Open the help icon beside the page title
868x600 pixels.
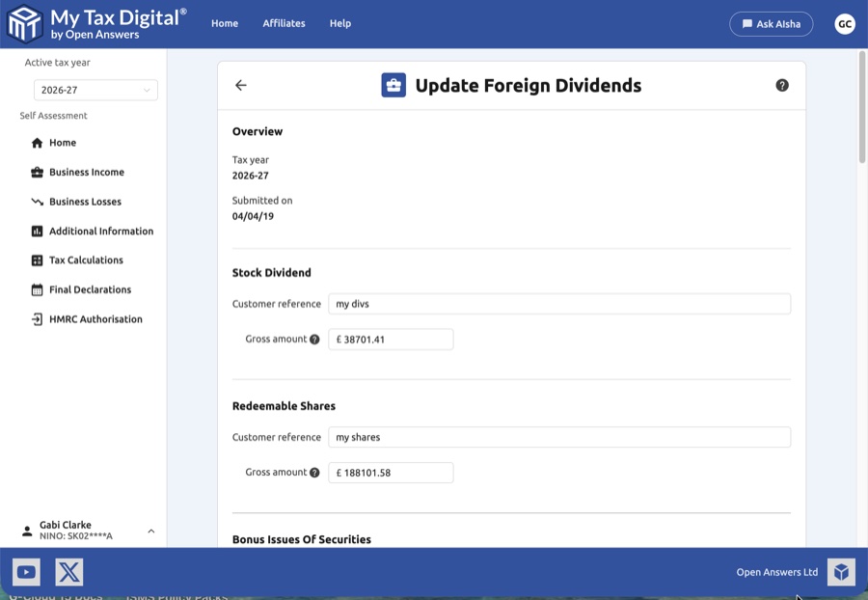coord(781,85)
